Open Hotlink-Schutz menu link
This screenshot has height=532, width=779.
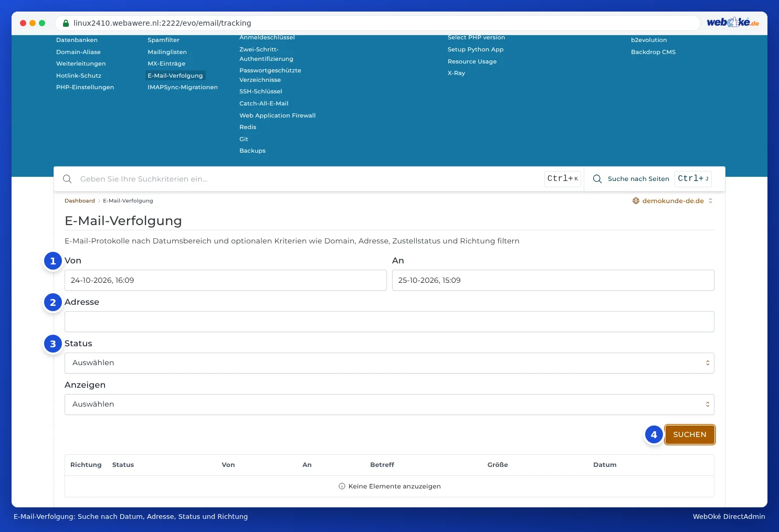click(79, 76)
